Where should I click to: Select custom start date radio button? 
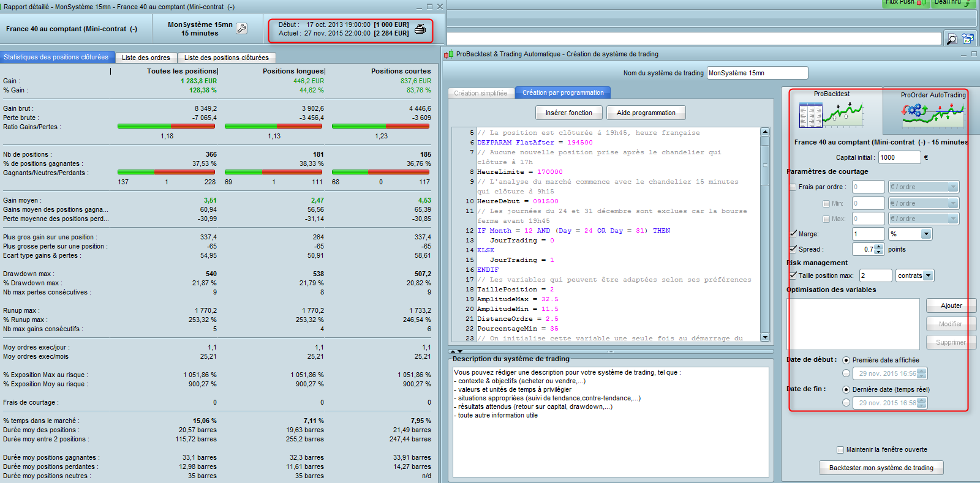point(846,373)
